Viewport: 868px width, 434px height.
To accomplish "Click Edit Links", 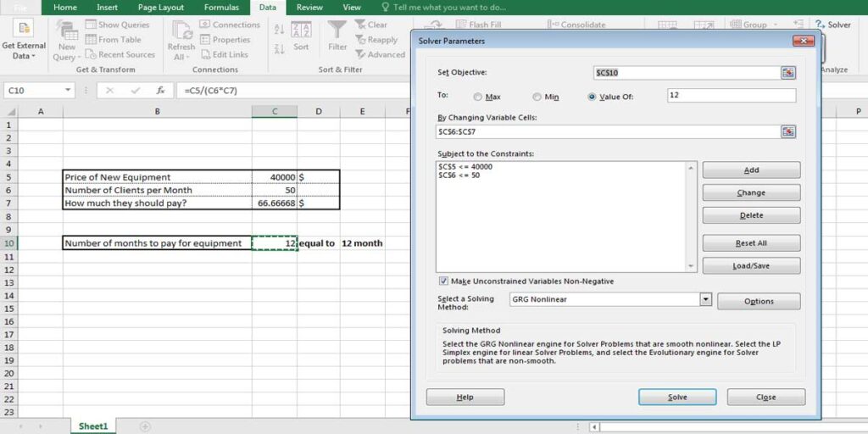I will (x=224, y=54).
